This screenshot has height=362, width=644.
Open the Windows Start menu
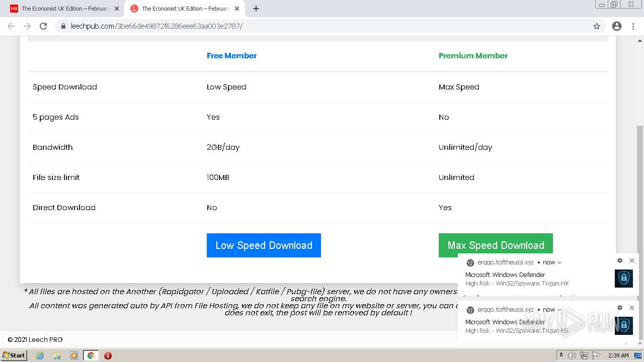(x=14, y=355)
